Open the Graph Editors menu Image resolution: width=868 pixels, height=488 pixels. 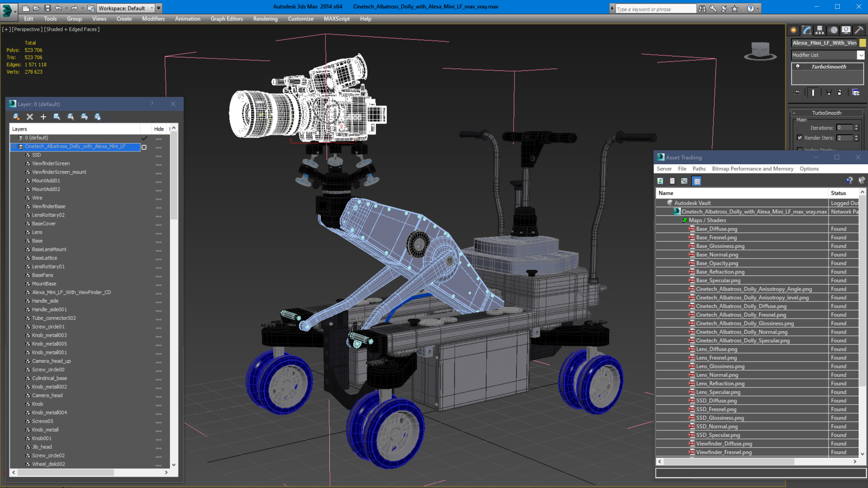pos(227,19)
